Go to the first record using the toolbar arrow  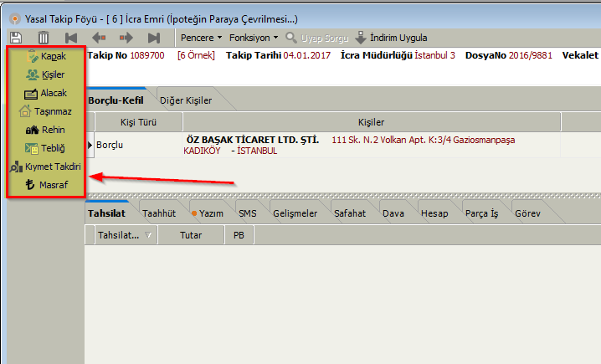pos(71,38)
